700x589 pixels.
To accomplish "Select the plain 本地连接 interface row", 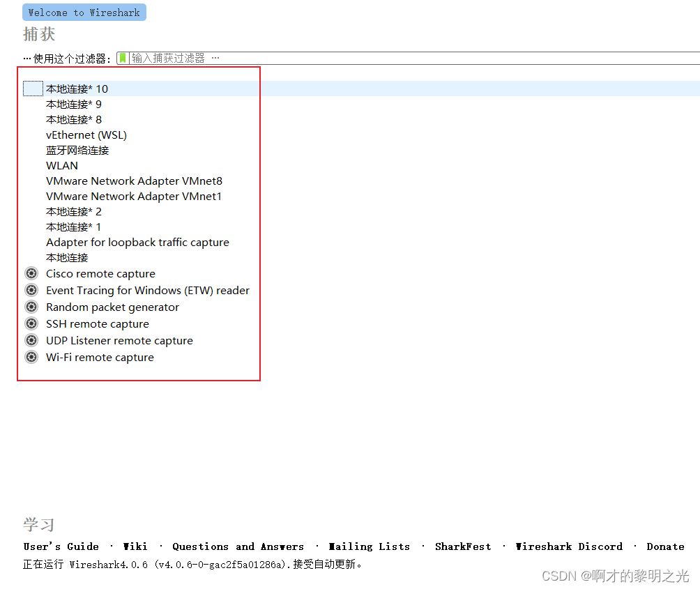I will tap(67, 257).
